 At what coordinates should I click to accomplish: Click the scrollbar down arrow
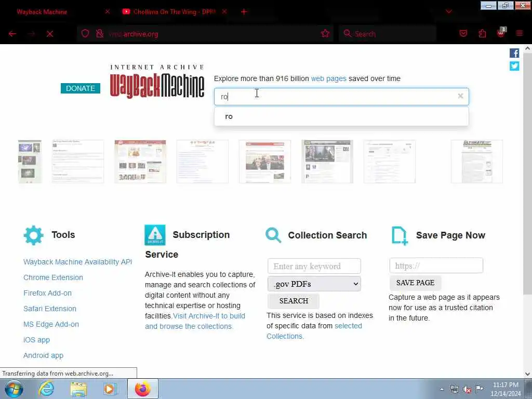click(528, 374)
